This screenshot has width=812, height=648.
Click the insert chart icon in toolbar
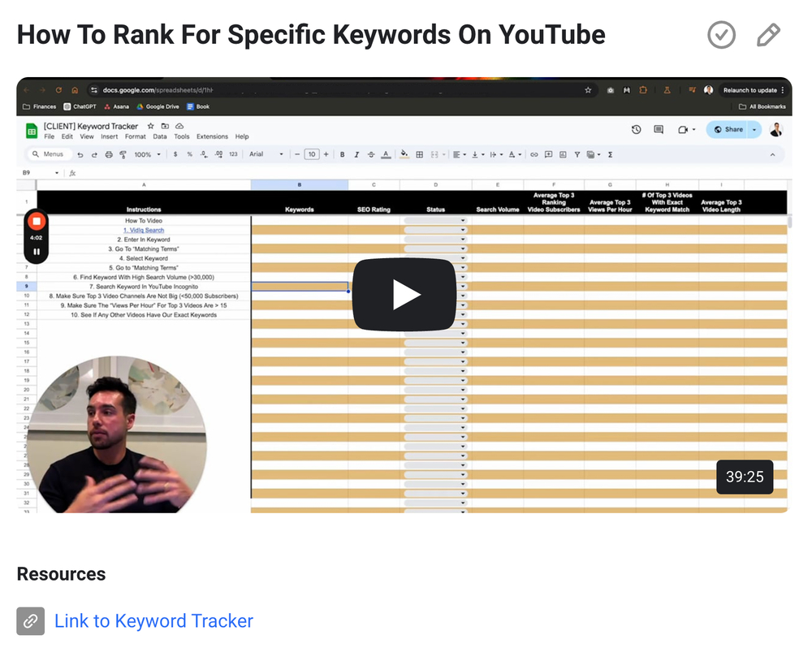pyautogui.click(x=563, y=154)
